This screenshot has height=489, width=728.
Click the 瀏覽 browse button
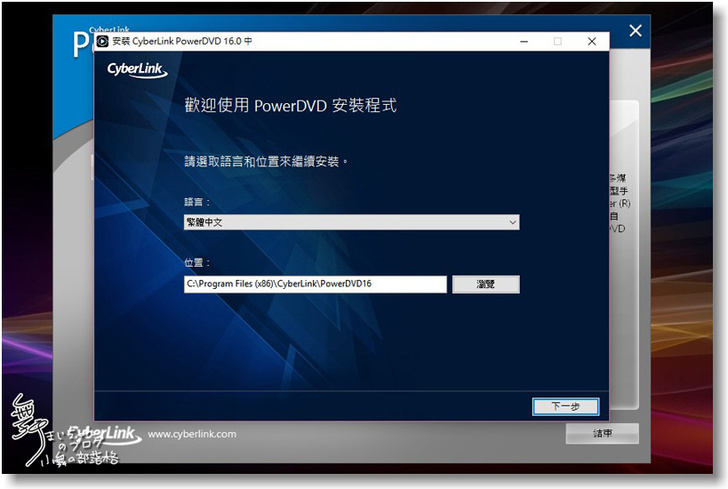(x=486, y=284)
